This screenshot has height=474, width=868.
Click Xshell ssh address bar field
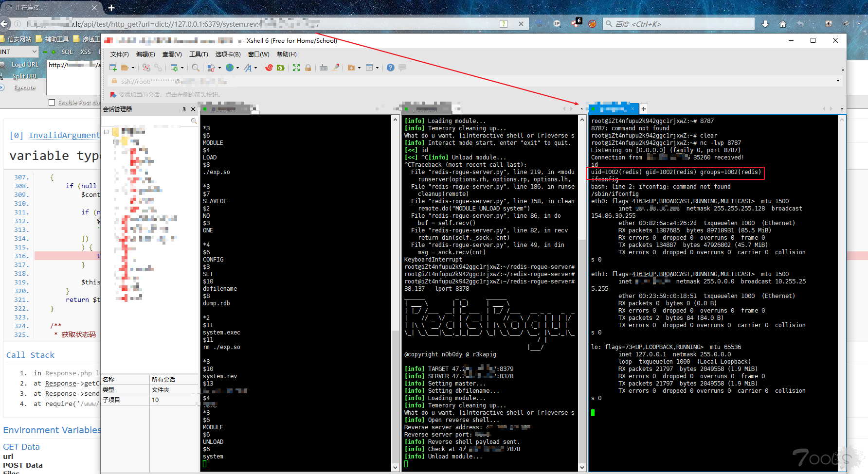point(474,81)
